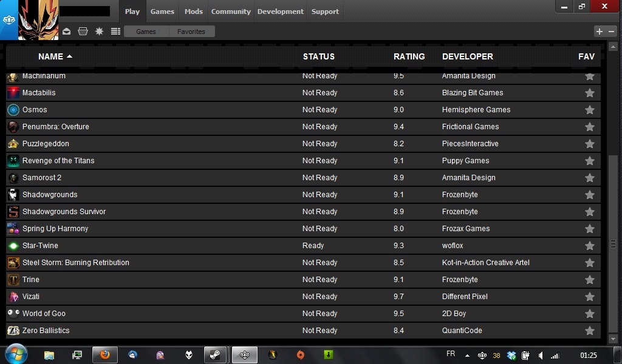Select the "Star-Twine" game name

point(40,246)
